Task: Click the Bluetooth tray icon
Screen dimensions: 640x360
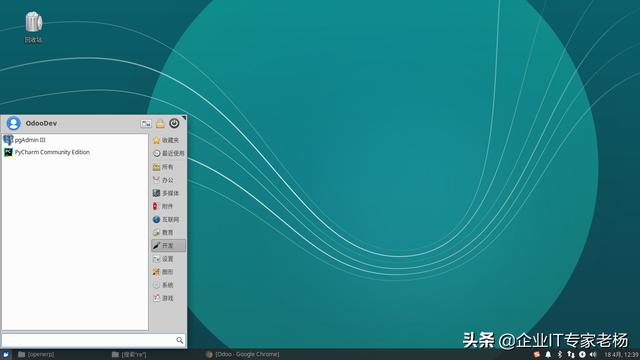Action: pos(560,354)
